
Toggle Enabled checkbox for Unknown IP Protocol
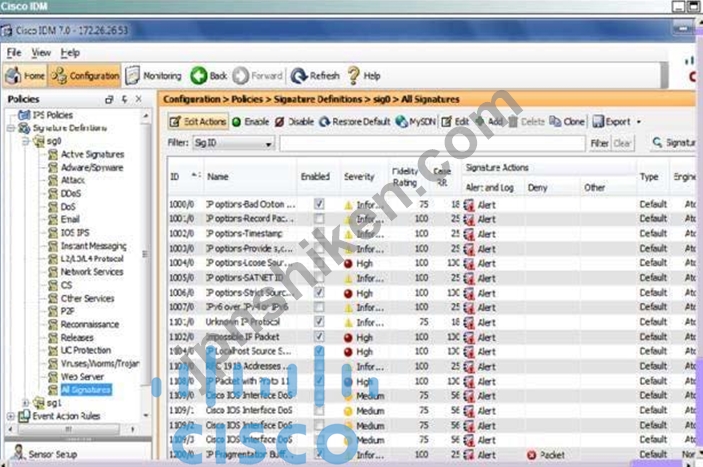pyautogui.click(x=319, y=322)
